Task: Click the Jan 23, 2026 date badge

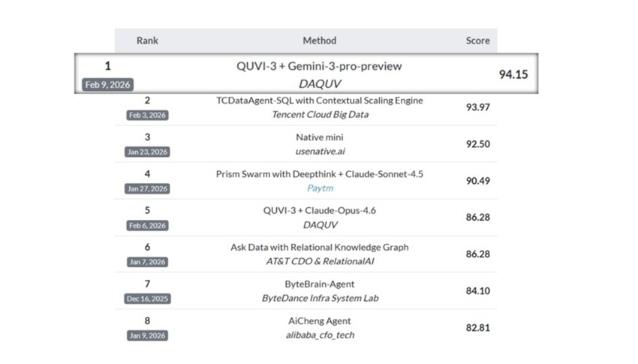Action: click(147, 152)
